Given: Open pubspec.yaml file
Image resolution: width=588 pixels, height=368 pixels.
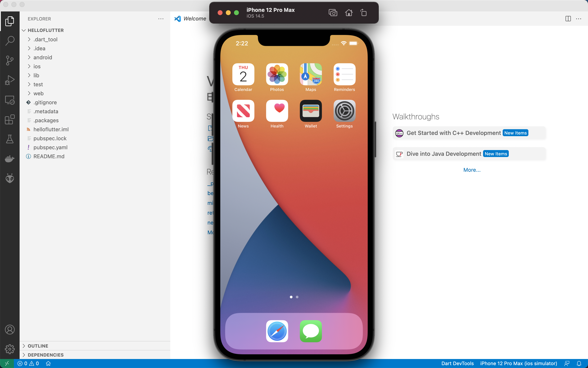Looking at the screenshot, I should tap(95, 147).
